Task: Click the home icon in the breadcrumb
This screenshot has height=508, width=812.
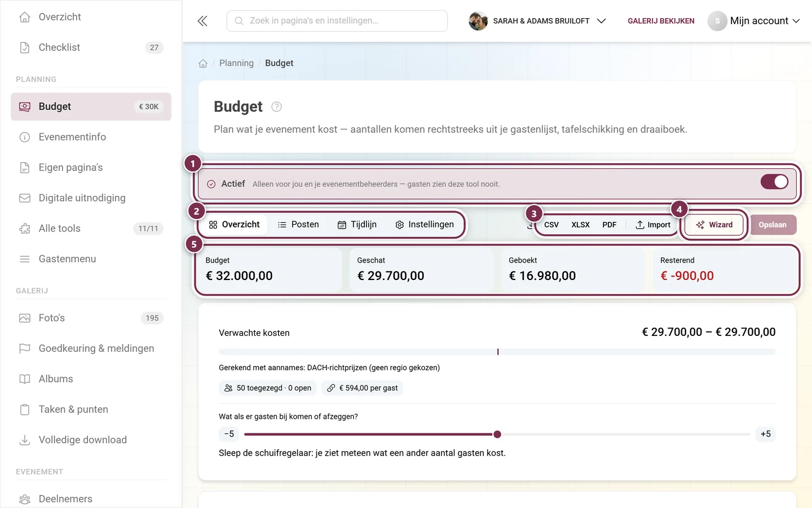Action: point(203,63)
